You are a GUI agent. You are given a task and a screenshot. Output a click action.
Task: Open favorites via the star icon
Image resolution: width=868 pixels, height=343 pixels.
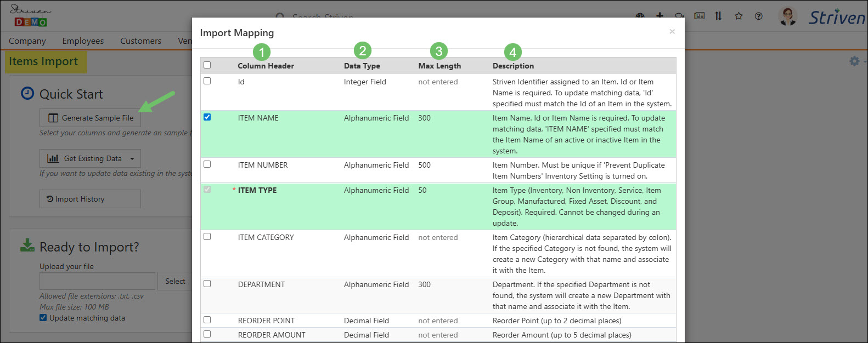(x=739, y=16)
